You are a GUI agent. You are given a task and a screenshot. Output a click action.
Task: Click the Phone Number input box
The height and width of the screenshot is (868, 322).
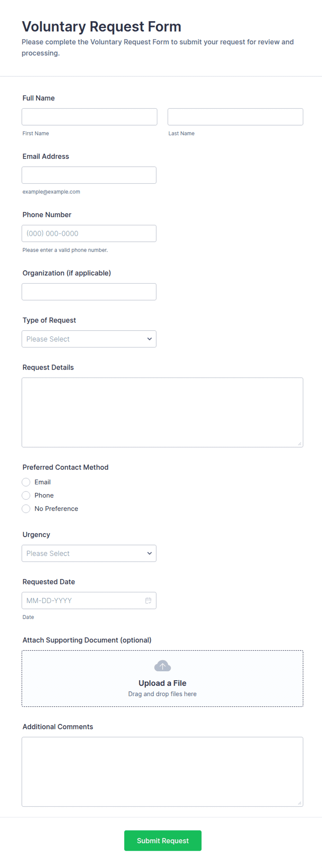pyautogui.click(x=89, y=233)
